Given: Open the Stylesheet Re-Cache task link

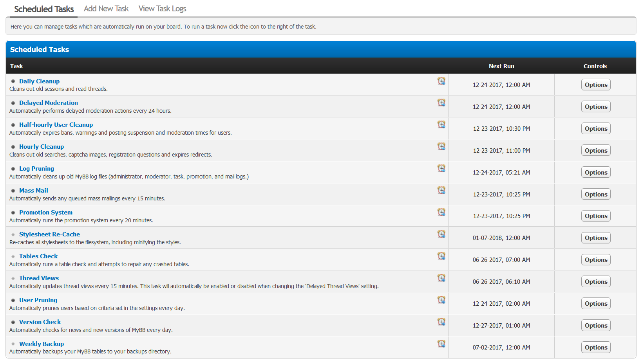Looking at the screenshot, I should coord(49,234).
